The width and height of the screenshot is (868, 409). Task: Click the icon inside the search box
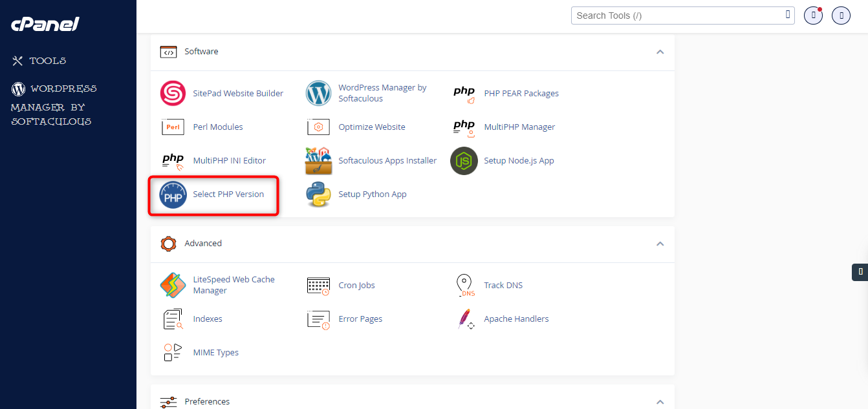pyautogui.click(x=788, y=14)
